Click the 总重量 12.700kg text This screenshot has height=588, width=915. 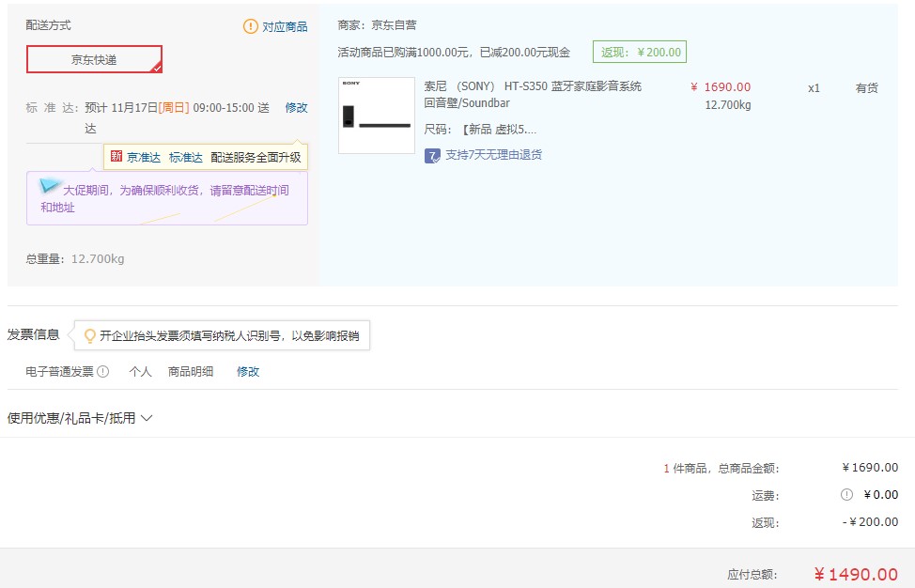(x=75, y=259)
